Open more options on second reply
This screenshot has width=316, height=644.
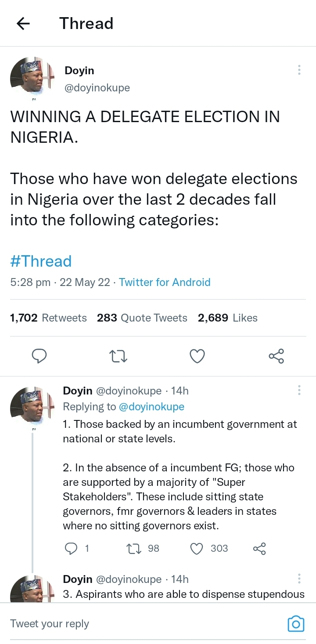click(x=299, y=578)
